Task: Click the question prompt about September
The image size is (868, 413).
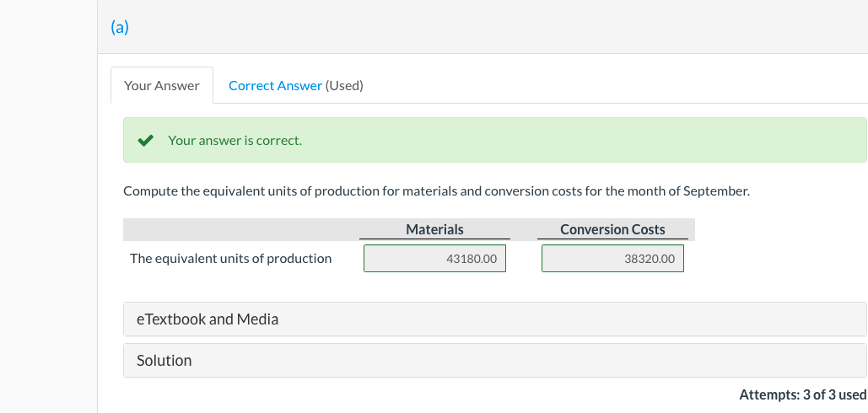Action: coord(436,191)
